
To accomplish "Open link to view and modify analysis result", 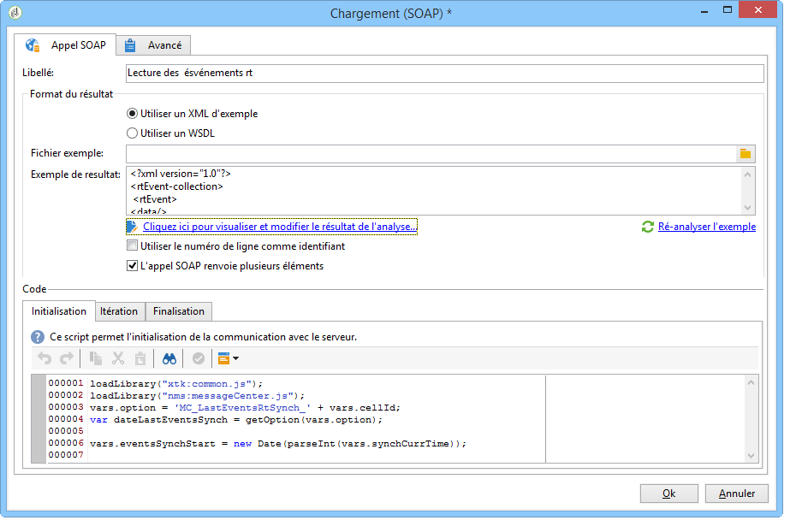I will click(x=280, y=227).
